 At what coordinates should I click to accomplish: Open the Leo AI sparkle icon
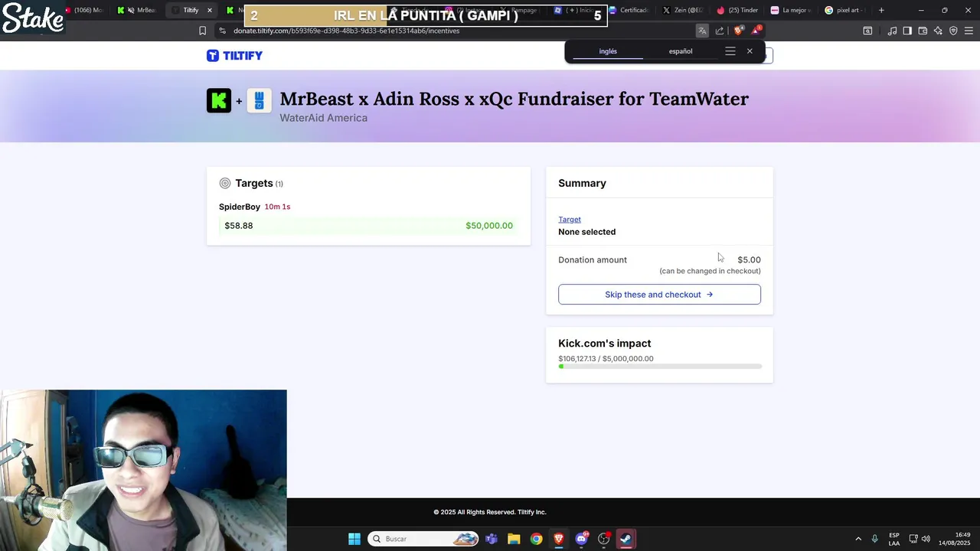938,31
